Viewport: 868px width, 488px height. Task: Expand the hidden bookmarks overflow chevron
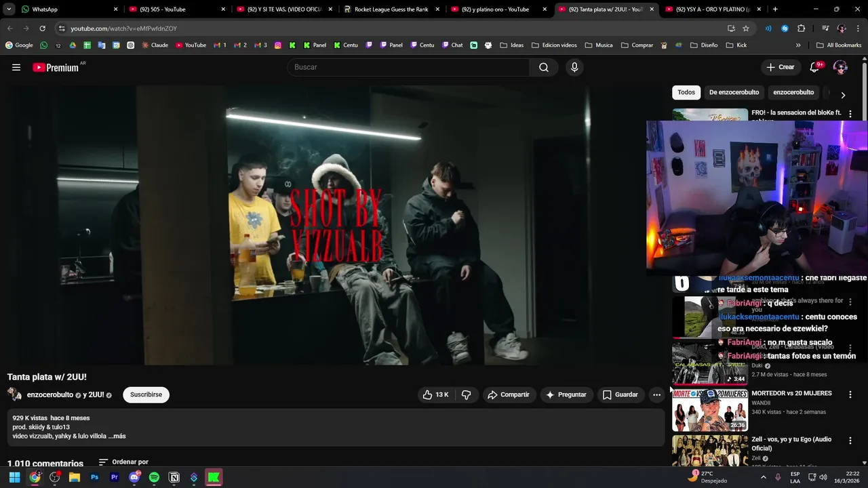(798, 45)
